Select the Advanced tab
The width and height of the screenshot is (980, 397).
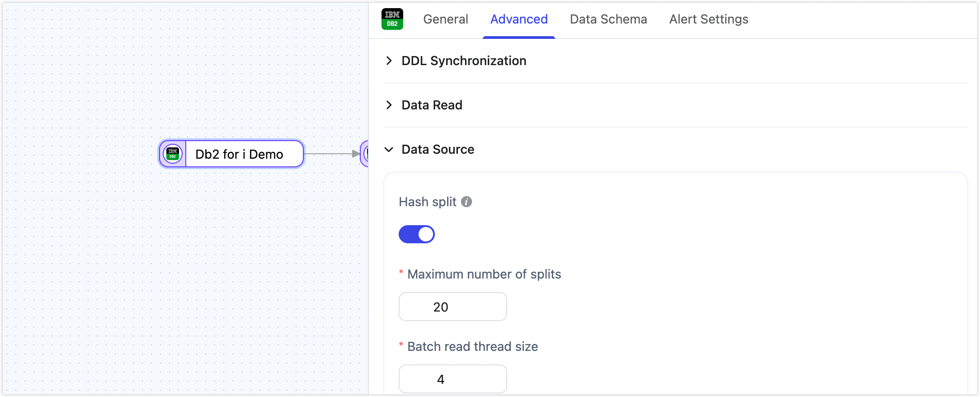[518, 19]
